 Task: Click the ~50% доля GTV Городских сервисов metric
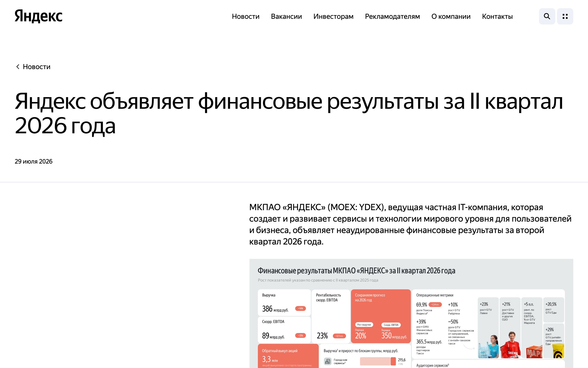point(461,332)
